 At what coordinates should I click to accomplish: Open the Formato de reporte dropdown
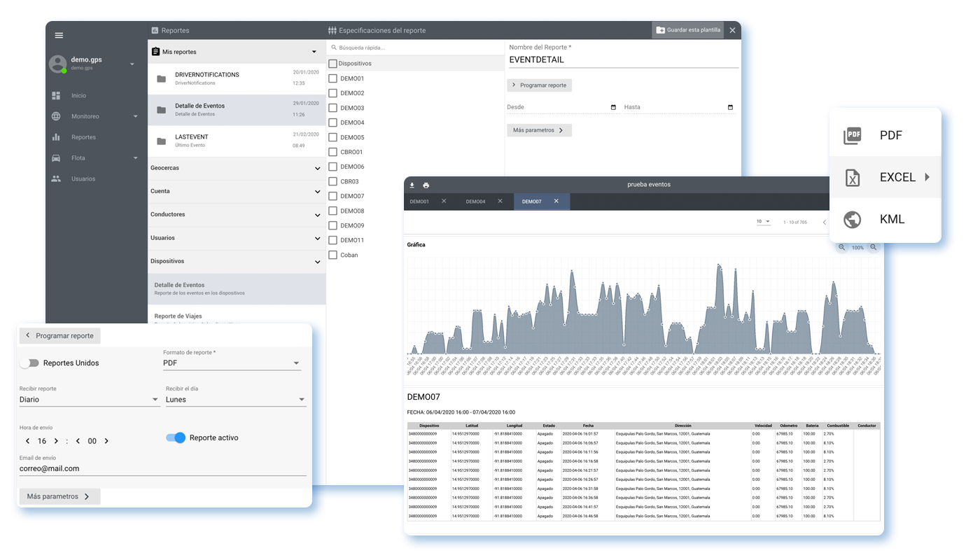pyautogui.click(x=232, y=363)
